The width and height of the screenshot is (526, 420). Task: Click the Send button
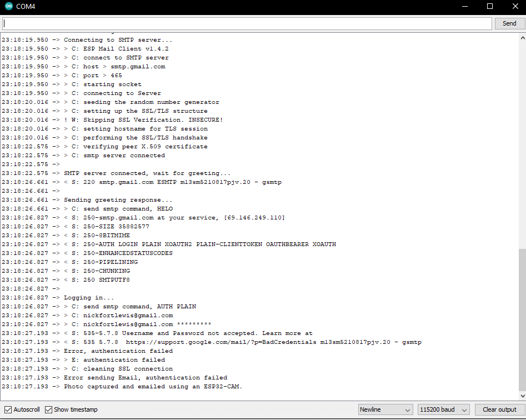[x=509, y=23]
